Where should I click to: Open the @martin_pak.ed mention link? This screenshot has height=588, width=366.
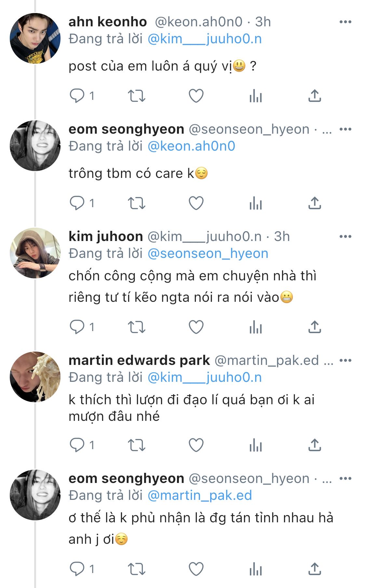click(x=200, y=495)
